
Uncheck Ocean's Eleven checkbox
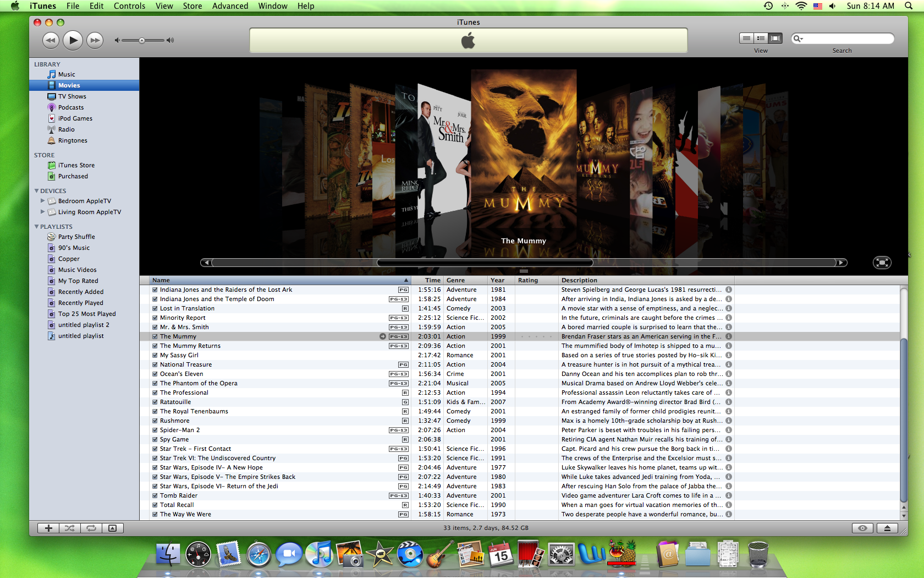coord(155,374)
